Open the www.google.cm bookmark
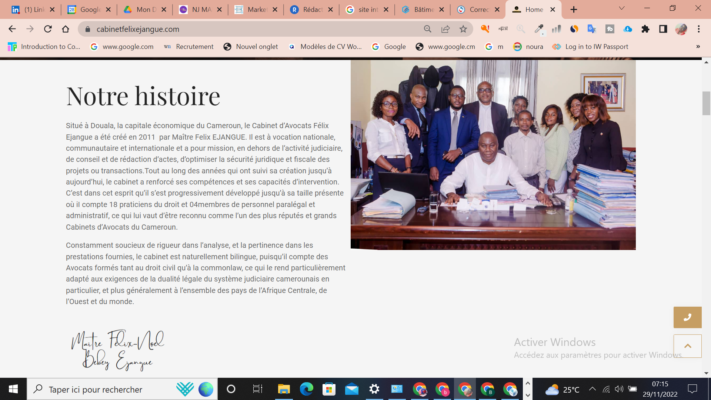Image resolution: width=711 pixels, height=400 pixels. point(446,47)
